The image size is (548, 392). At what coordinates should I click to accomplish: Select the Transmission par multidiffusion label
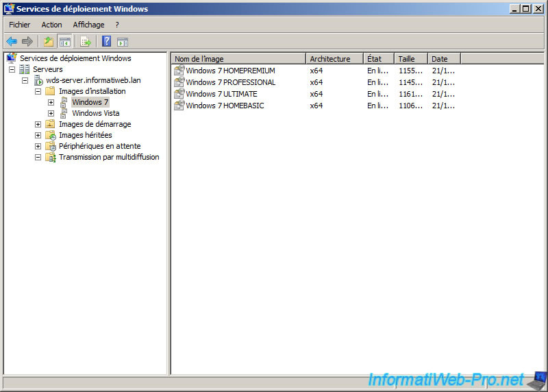point(109,157)
